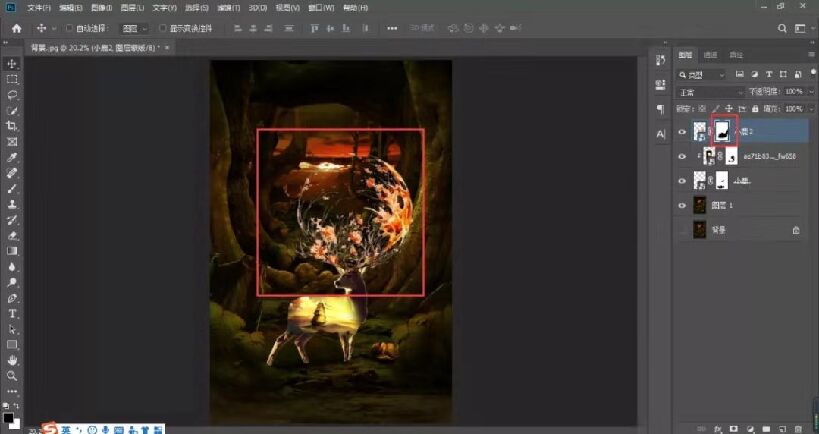The height and width of the screenshot is (434, 819).
Task: Select the Eraser tool
Action: tap(12, 236)
